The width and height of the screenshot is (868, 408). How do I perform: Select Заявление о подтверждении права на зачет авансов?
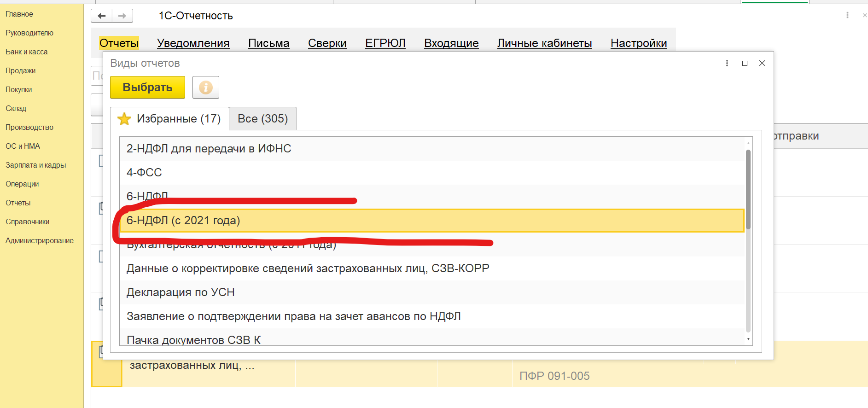pyautogui.click(x=432, y=316)
